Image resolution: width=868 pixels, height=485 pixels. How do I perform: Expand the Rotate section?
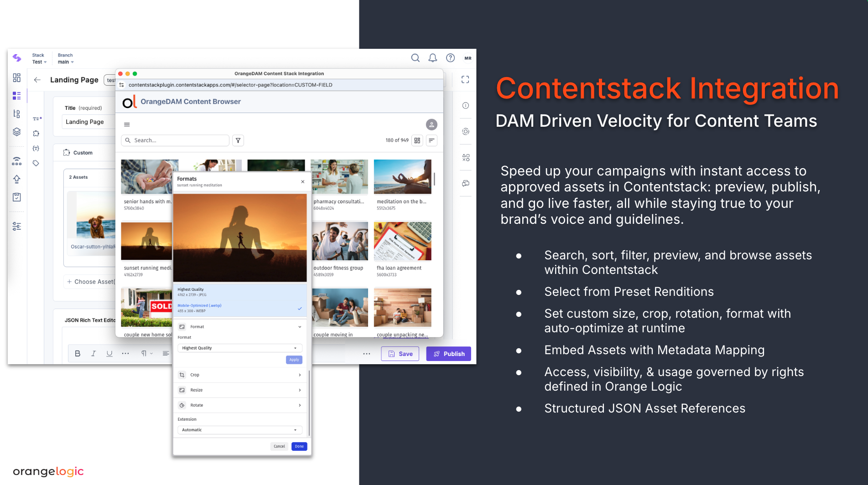[240, 405]
